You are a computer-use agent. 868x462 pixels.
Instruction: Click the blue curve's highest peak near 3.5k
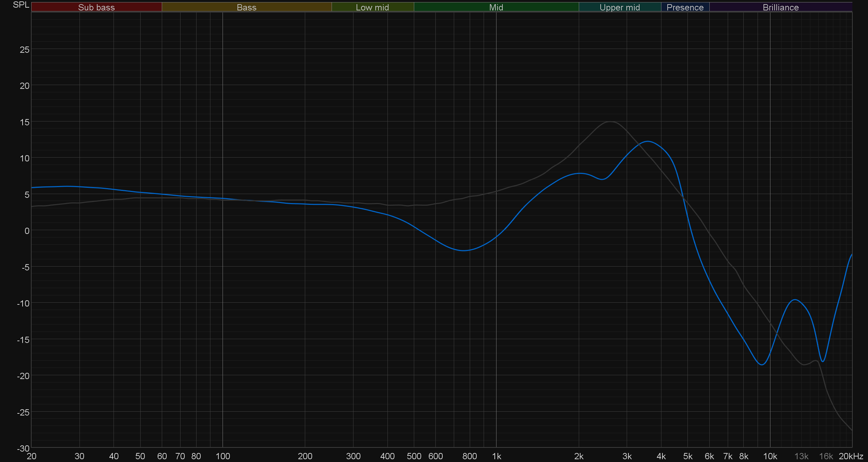pos(648,141)
